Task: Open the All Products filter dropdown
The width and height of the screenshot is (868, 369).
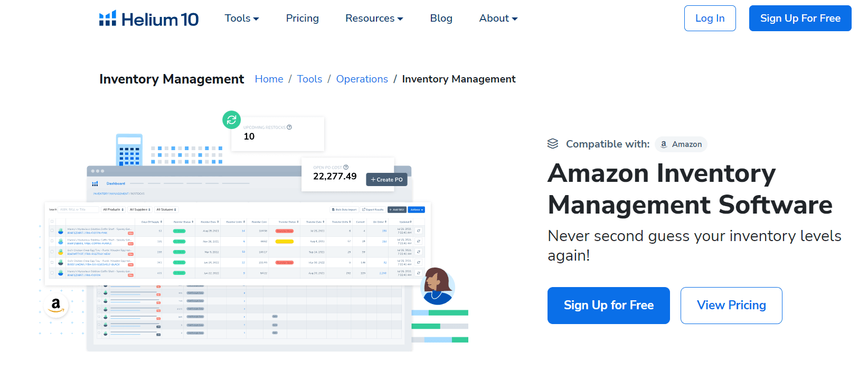Action: pyautogui.click(x=114, y=209)
